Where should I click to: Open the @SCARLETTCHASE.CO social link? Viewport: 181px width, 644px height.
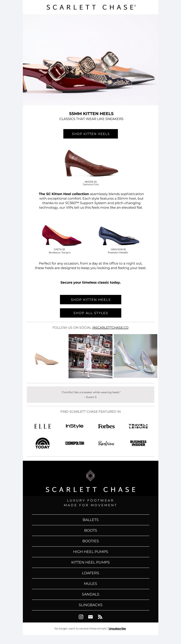[x=110, y=328]
